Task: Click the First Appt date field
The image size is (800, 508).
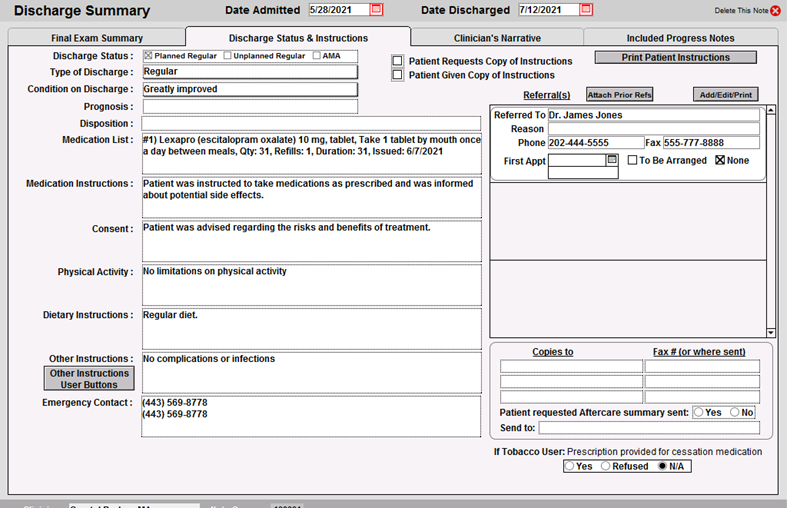Action: (577, 160)
